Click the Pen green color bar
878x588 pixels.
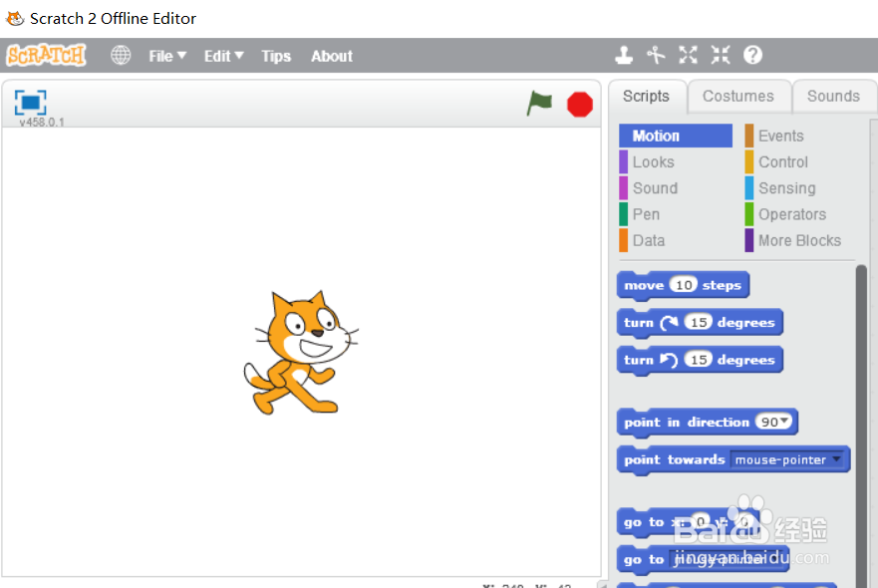623,214
